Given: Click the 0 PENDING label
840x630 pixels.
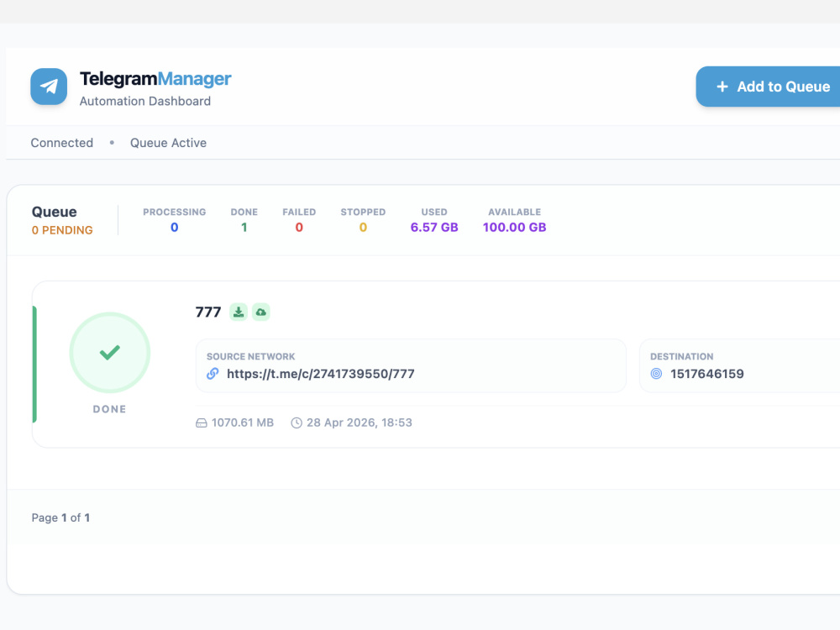Looking at the screenshot, I should coord(62,230).
